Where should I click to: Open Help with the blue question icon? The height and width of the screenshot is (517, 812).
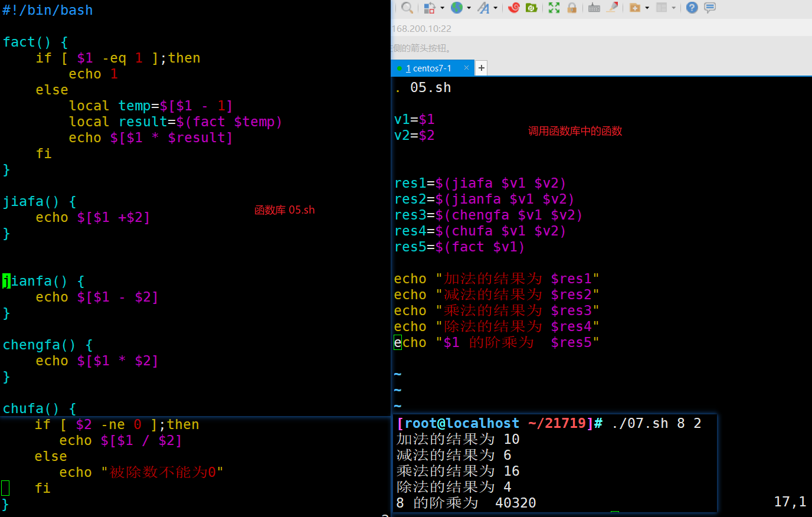click(x=692, y=8)
